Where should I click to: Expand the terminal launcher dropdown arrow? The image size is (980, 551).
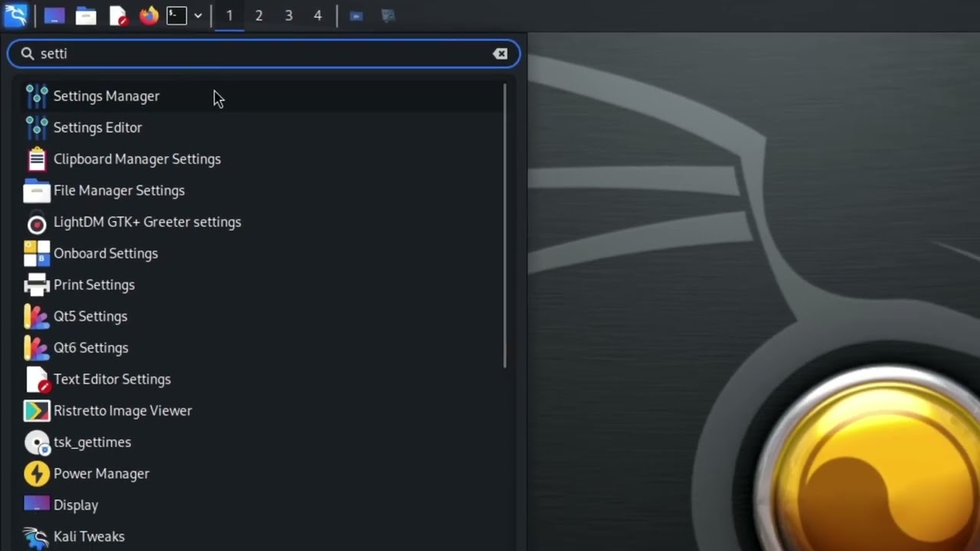[x=198, y=15]
